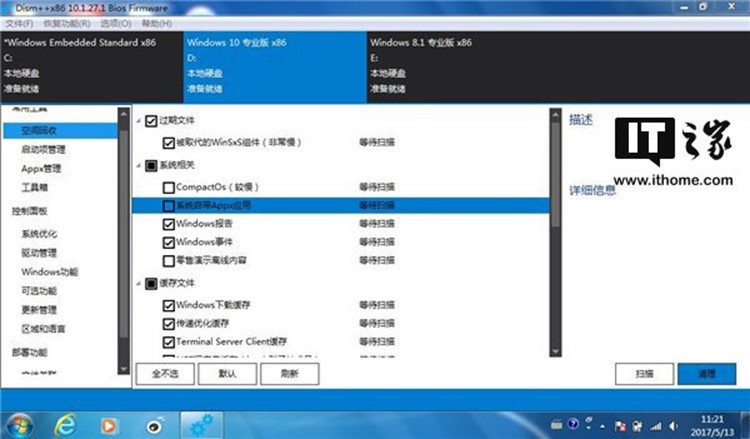Collapse the 系统相关 group arrow
The width and height of the screenshot is (750, 439).
pyautogui.click(x=139, y=165)
